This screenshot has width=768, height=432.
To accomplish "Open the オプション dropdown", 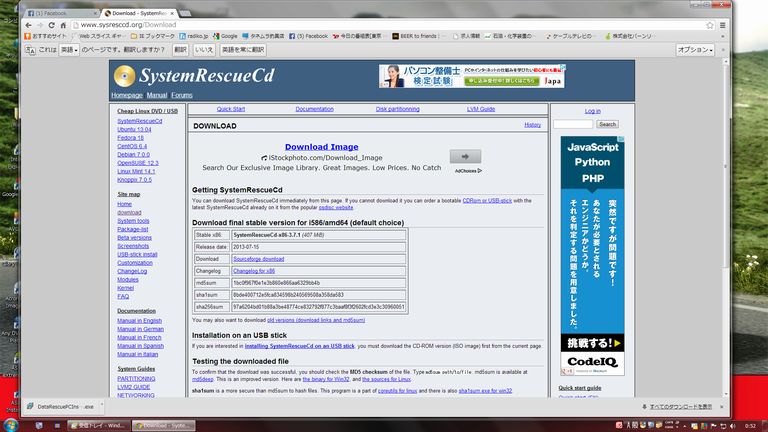I will point(695,50).
